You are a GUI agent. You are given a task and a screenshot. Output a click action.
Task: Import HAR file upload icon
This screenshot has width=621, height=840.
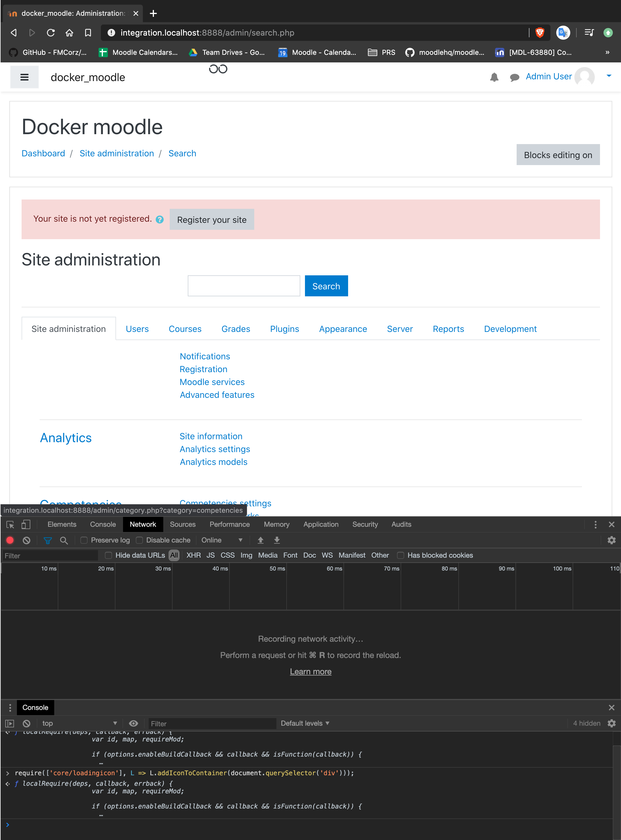pyautogui.click(x=261, y=540)
